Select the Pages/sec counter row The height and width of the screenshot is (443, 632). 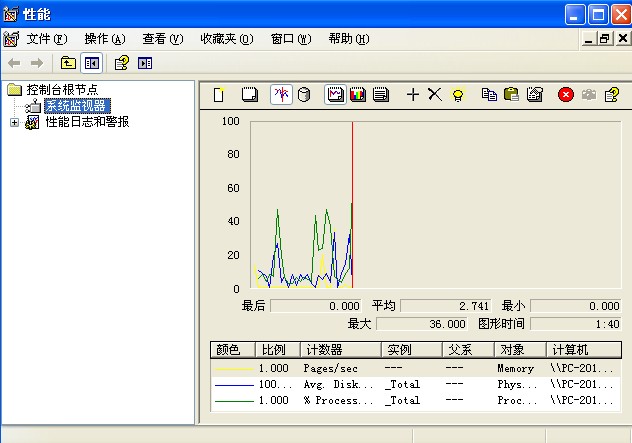pos(330,368)
